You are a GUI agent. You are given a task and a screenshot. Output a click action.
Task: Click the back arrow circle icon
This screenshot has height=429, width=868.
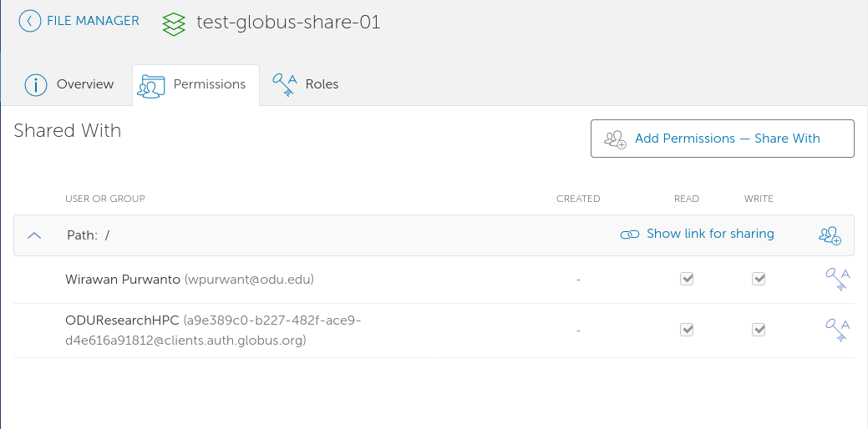click(30, 21)
